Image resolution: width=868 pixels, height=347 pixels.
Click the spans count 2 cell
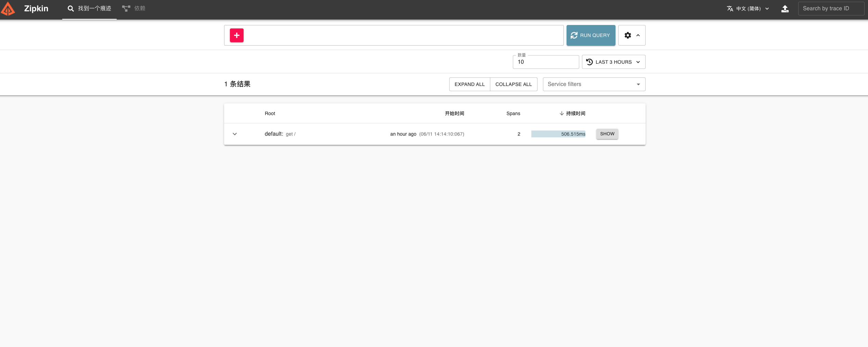(x=519, y=134)
